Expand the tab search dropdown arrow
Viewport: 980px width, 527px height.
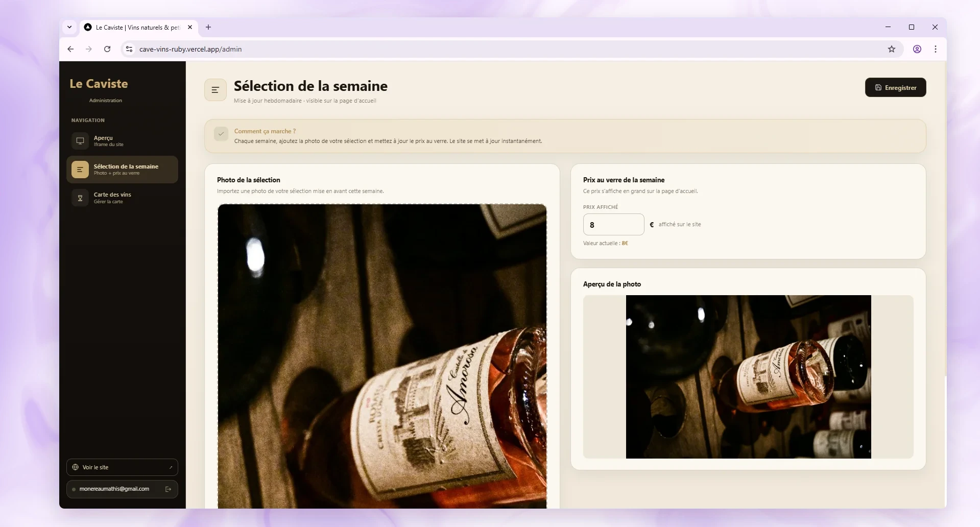(69, 27)
